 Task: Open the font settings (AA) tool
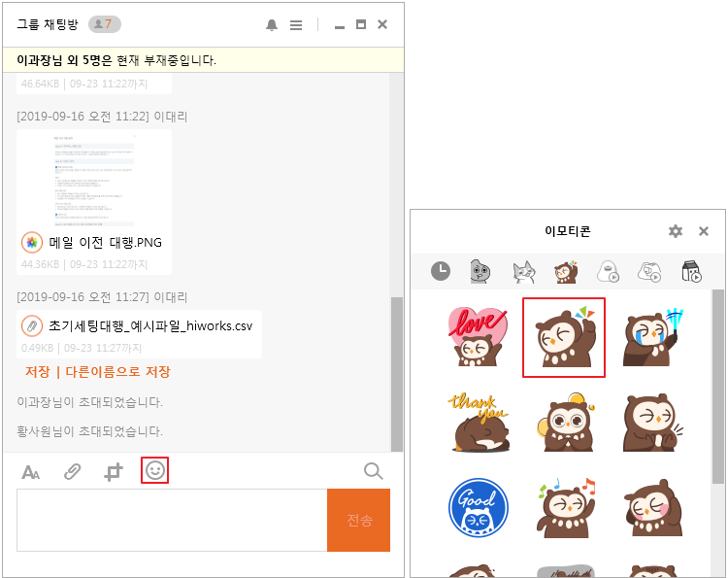pyautogui.click(x=31, y=472)
